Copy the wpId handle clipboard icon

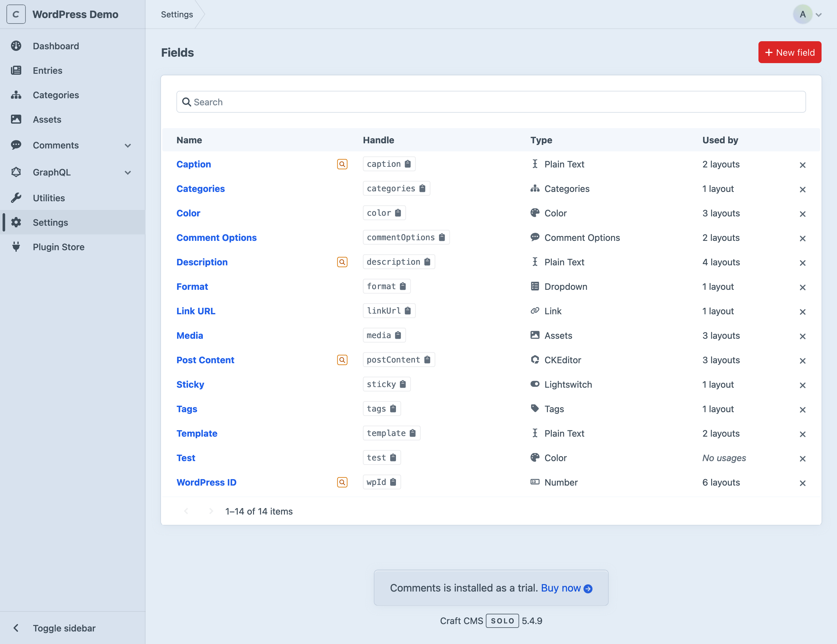click(393, 482)
